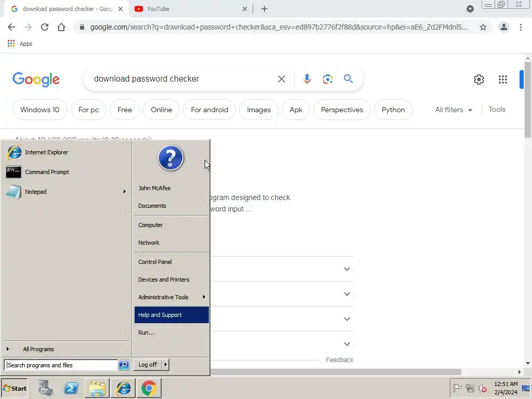Click the Log off button
532x399 pixels.
tap(148, 365)
